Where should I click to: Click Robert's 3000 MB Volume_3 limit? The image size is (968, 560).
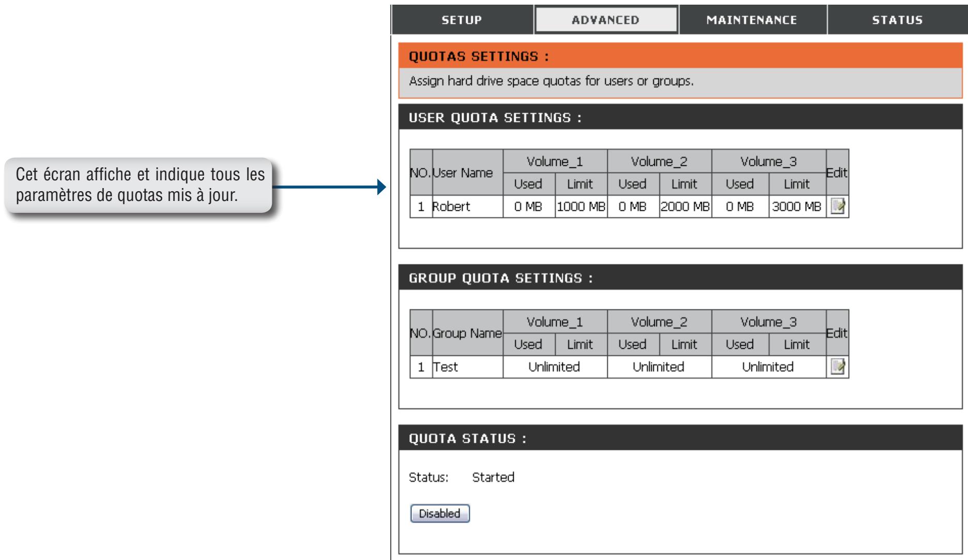click(797, 207)
